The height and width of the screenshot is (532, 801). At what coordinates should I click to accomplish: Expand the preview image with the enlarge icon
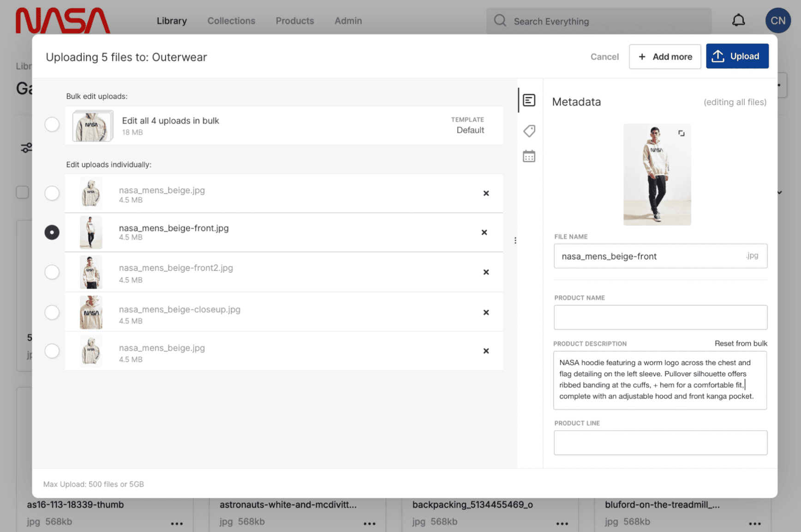tap(681, 133)
